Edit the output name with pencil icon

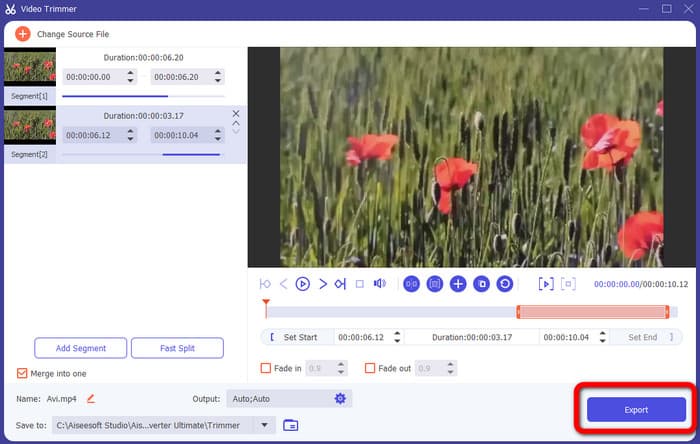click(x=91, y=398)
